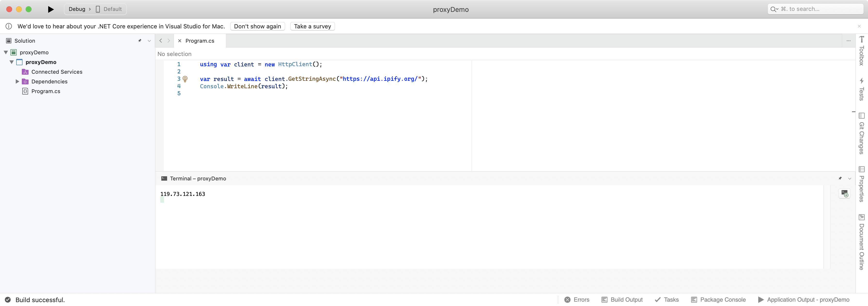
Task: Select the Dependencies folder item
Action: pos(49,82)
